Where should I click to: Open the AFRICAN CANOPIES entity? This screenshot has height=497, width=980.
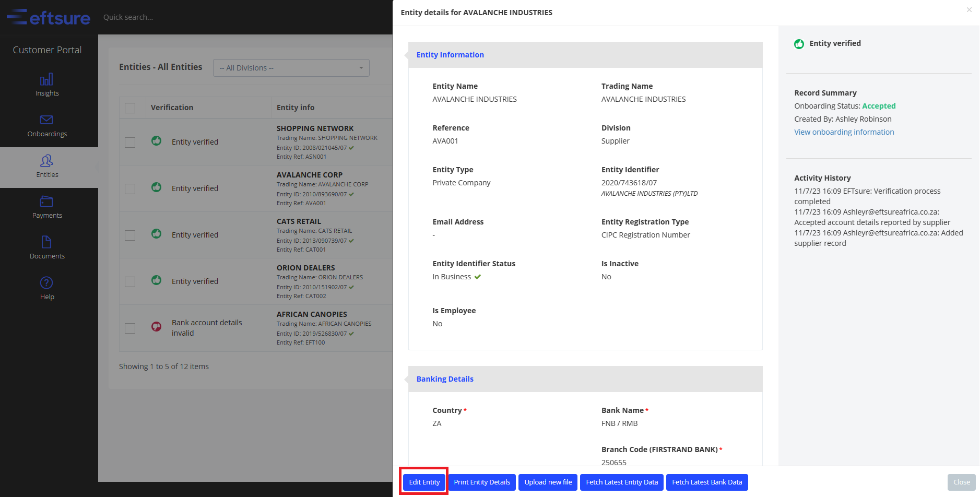click(x=312, y=314)
